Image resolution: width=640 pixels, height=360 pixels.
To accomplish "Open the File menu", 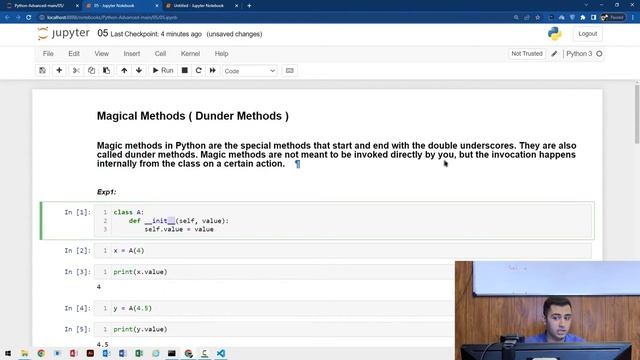I will (x=48, y=53).
